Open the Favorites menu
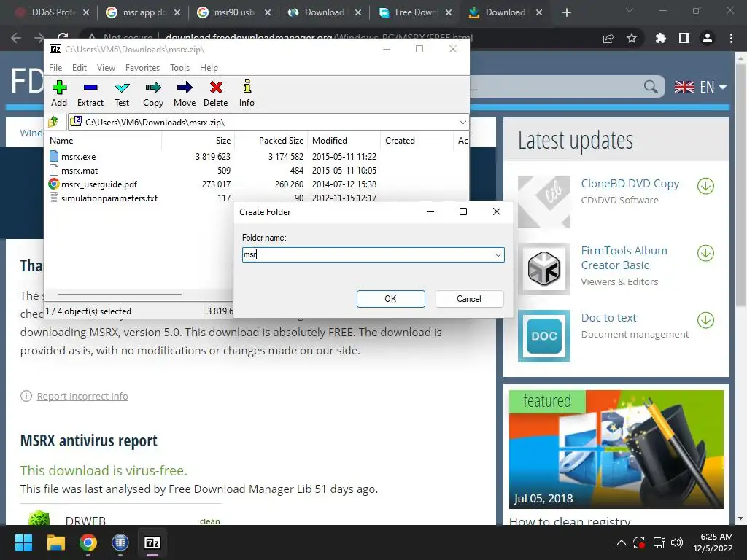 tap(142, 68)
